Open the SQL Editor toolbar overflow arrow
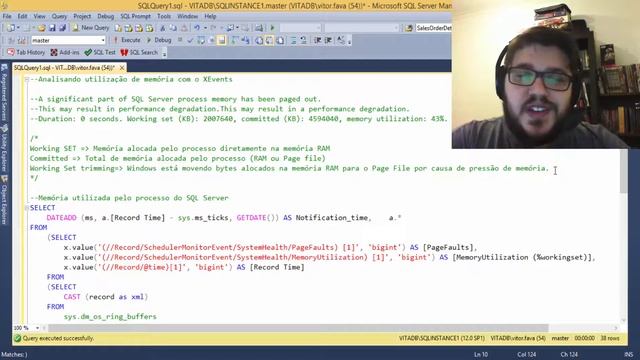 [349, 42]
